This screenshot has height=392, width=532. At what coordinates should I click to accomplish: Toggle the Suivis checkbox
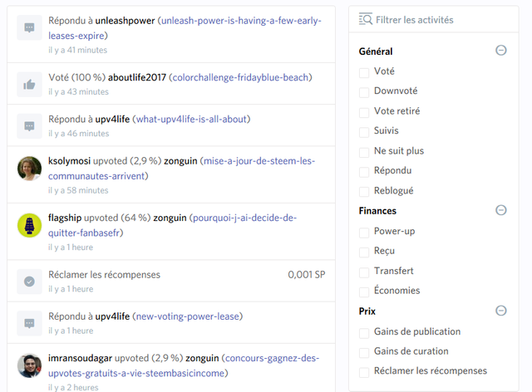(364, 133)
